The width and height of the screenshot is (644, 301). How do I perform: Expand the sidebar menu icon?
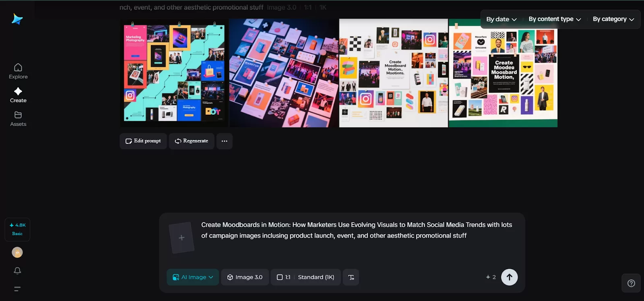[17, 289]
